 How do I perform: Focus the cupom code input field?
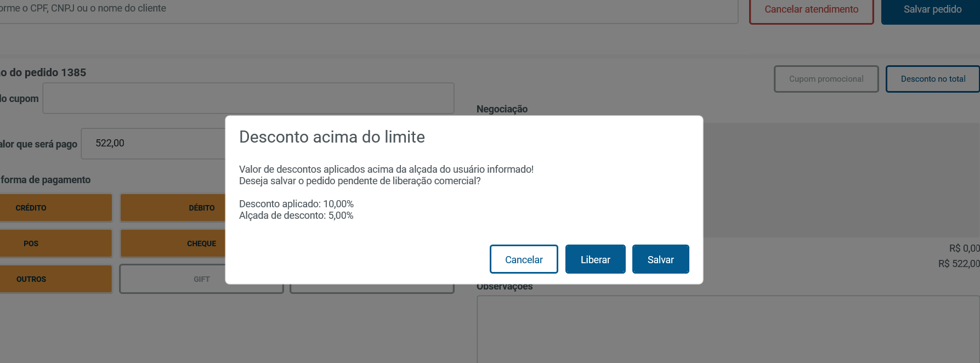click(248, 98)
